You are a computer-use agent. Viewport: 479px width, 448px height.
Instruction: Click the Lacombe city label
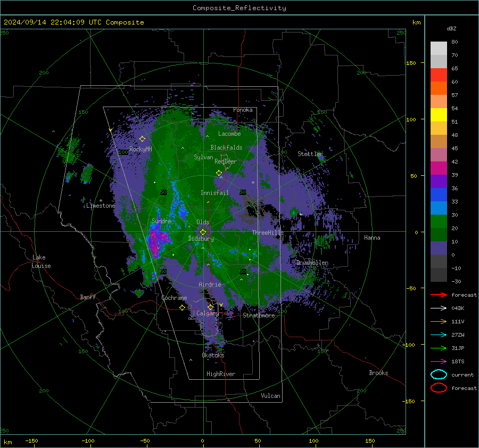tap(229, 134)
